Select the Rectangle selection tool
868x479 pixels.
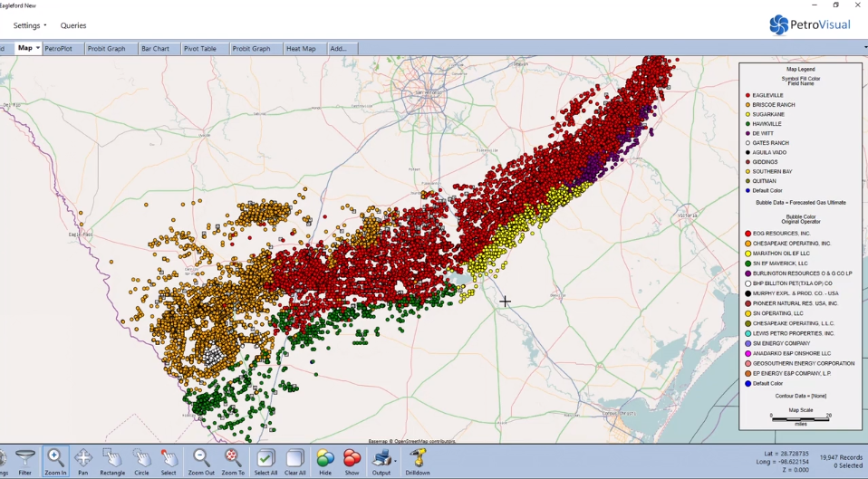pyautogui.click(x=112, y=460)
